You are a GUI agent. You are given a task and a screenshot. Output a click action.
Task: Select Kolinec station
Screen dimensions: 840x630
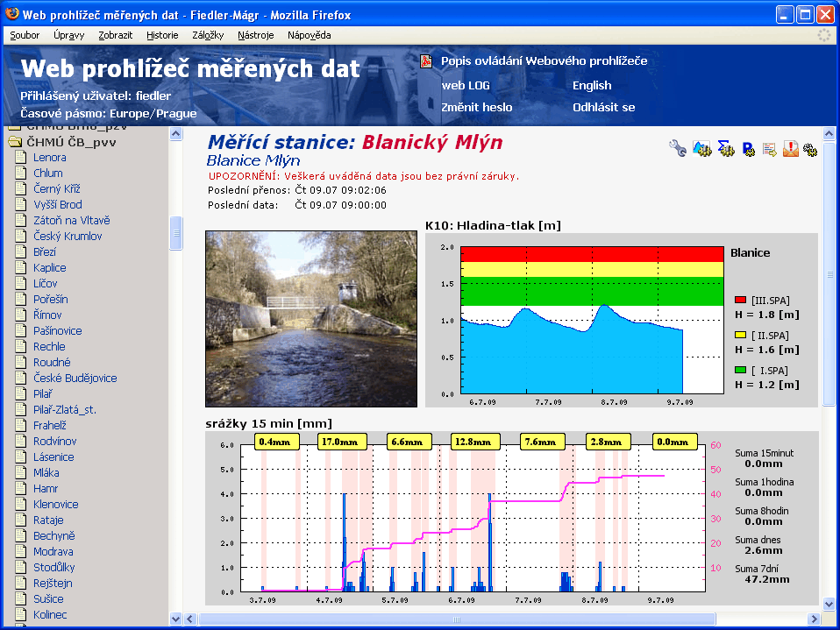pyautogui.click(x=50, y=615)
